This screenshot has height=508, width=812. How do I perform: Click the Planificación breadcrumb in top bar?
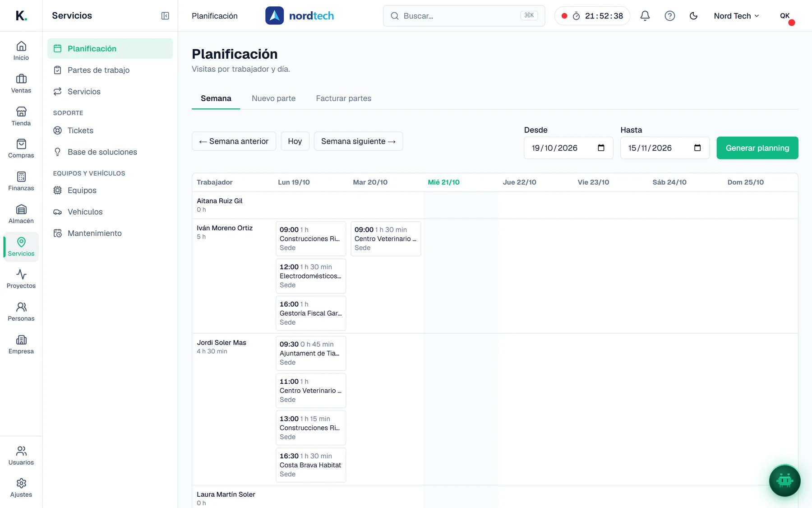click(x=215, y=16)
